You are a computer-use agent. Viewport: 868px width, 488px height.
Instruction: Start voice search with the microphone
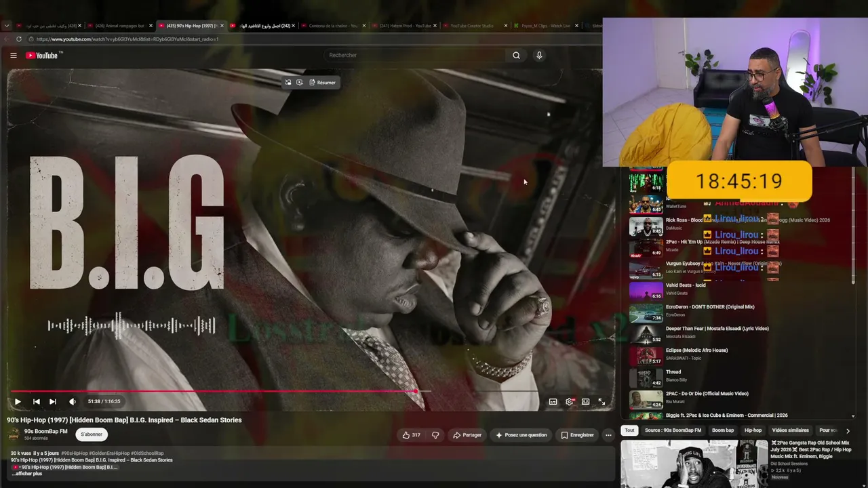(x=539, y=56)
